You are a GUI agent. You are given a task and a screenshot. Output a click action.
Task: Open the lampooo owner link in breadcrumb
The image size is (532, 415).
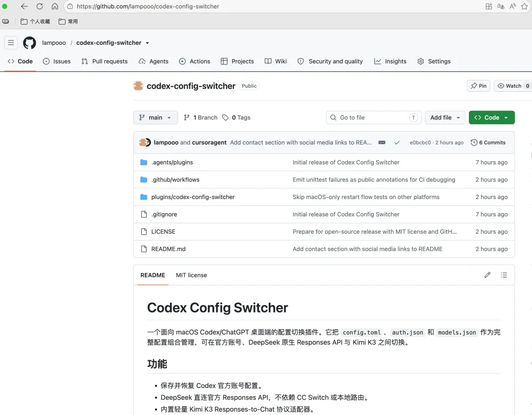point(54,43)
